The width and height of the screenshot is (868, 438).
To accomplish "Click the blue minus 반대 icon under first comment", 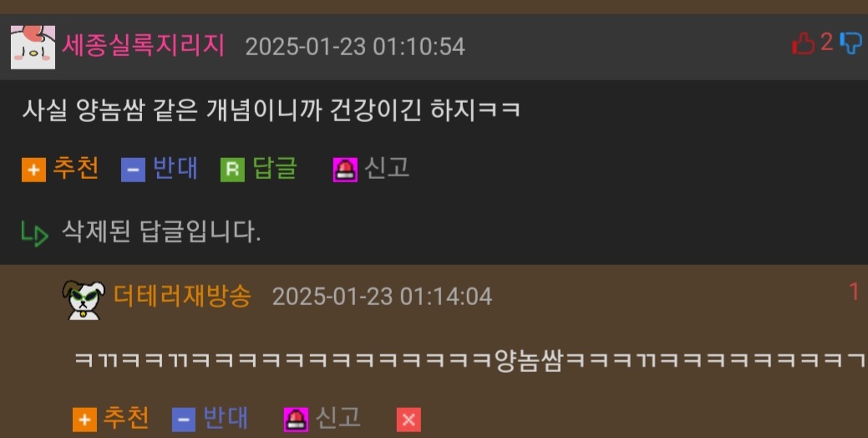I will [134, 170].
